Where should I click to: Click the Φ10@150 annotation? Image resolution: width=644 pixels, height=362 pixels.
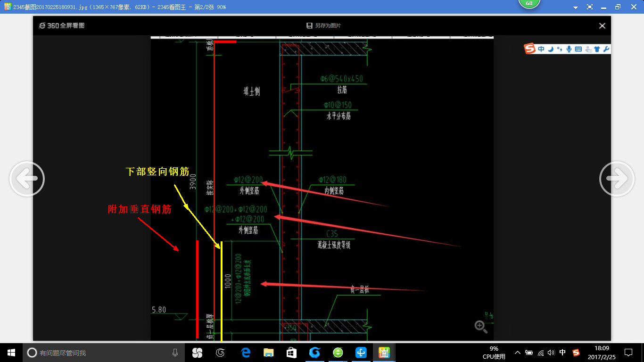coord(338,105)
